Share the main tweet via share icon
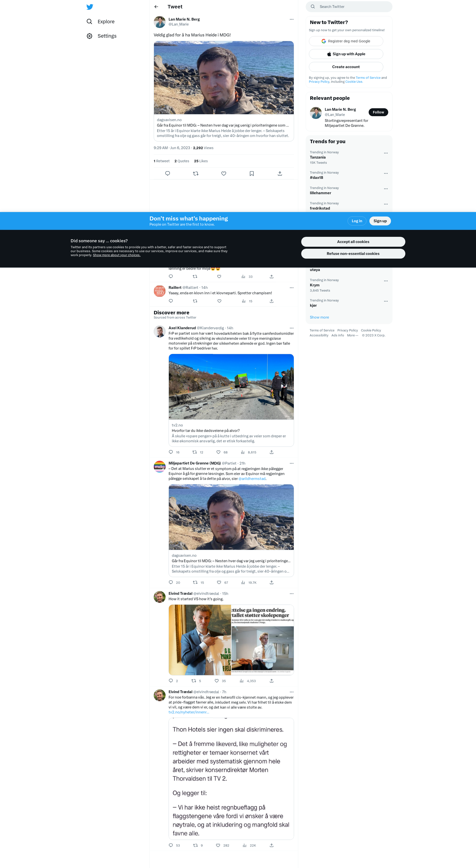The image size is (476, 868). click(x=280, y=174)
